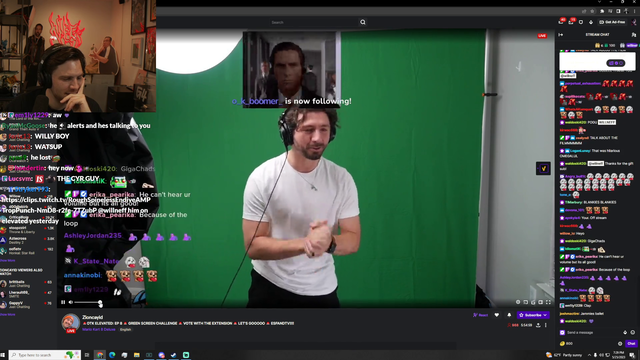The image size is (640, 360).
Task: Open the weather widget on the taskbar
Action: [565, 355]
